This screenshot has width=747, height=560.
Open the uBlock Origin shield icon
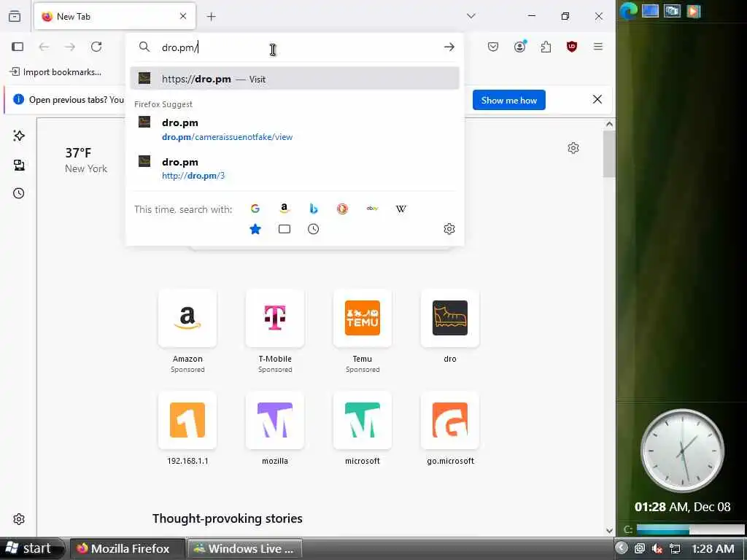click(x=572, y=47)
